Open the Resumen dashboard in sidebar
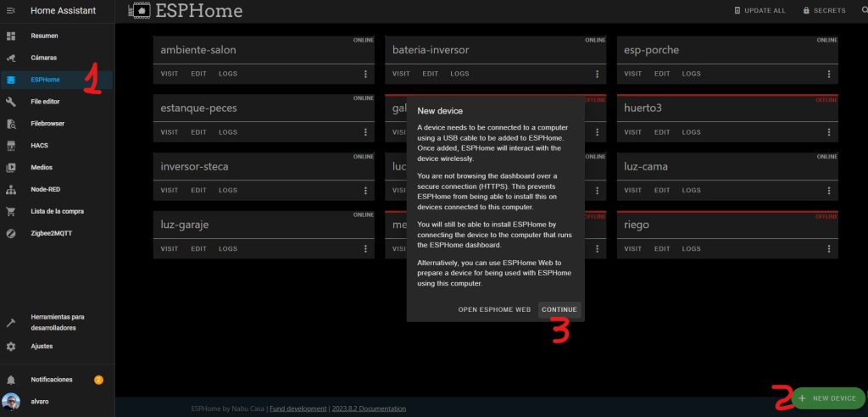The height and width of the screenshot is (417, 868). pyautogui.click(x=44, y=36)
